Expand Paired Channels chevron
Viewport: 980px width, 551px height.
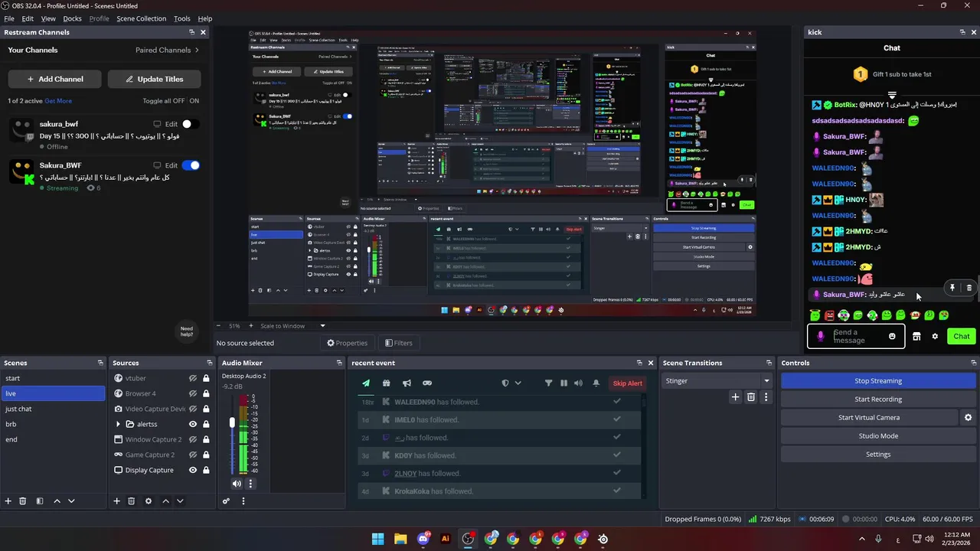click(197, 51)
